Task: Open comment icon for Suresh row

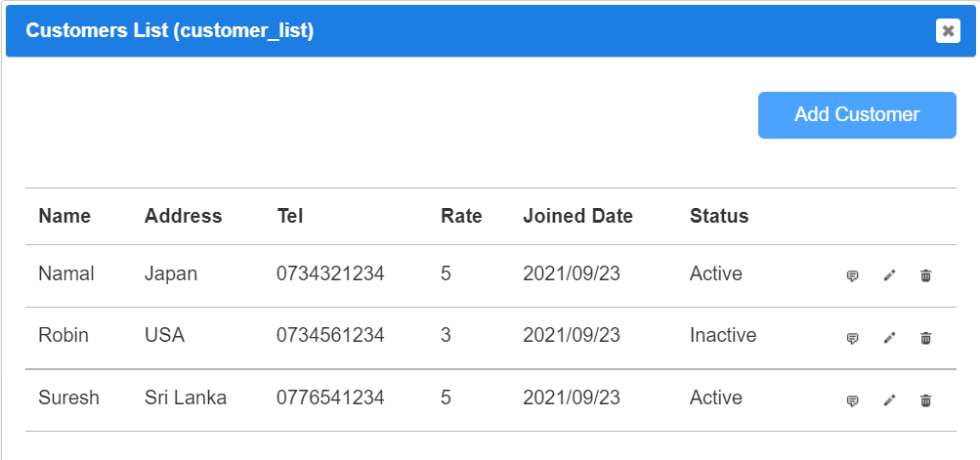Action: 852,400
